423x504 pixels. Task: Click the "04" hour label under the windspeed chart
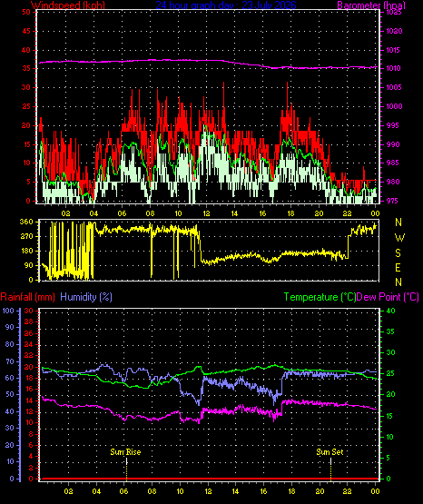tap(93, 213)
